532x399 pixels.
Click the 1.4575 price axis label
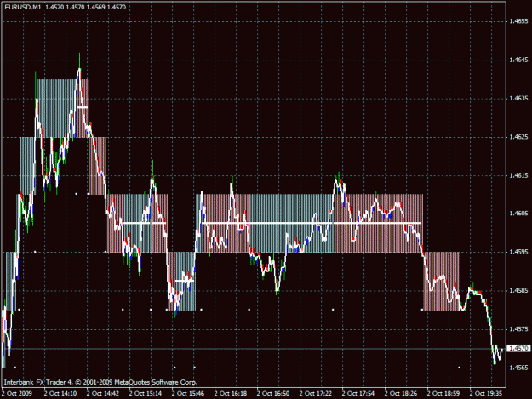pos(518,329)
